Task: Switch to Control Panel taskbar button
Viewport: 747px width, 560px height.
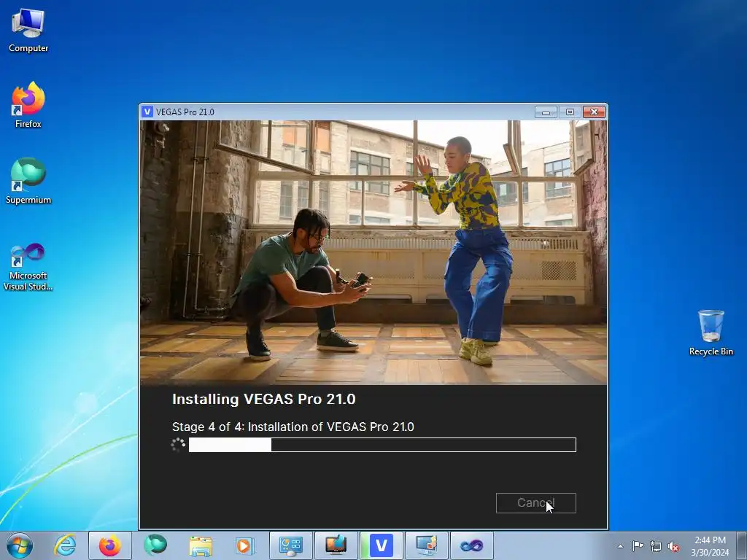Action: click(290, 545)
